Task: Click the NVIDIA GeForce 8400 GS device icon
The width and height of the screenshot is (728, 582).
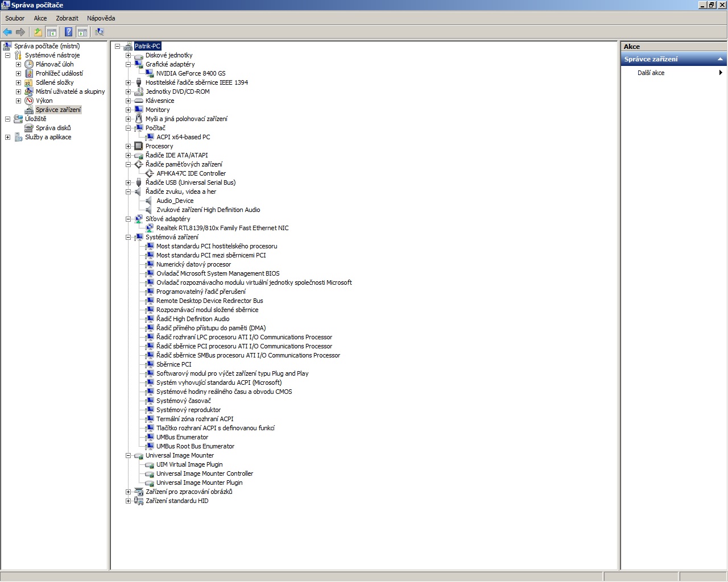Action: coord(150,73)
